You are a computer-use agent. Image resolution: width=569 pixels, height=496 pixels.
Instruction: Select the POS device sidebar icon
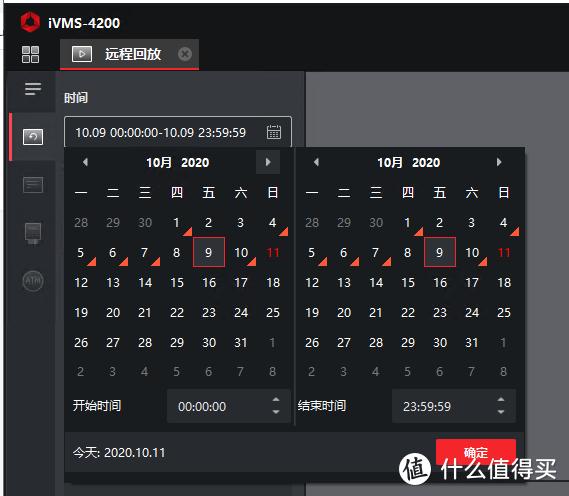(33, 233)
